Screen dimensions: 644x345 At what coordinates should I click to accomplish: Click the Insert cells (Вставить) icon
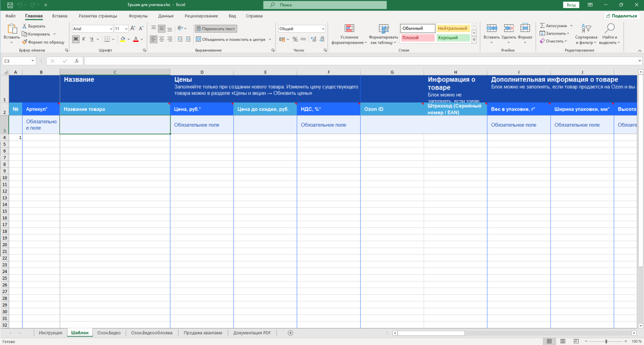click(x=492, y=28)
